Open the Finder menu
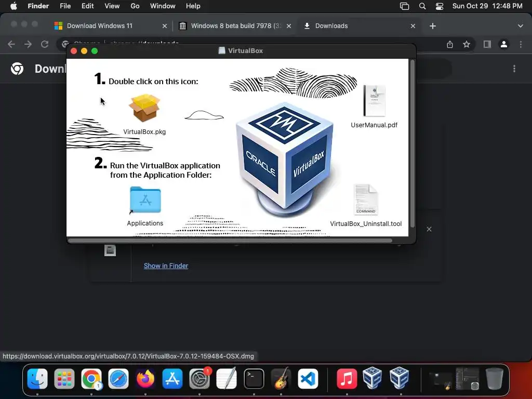The image size is (532, 399). [x=38, y=6]
